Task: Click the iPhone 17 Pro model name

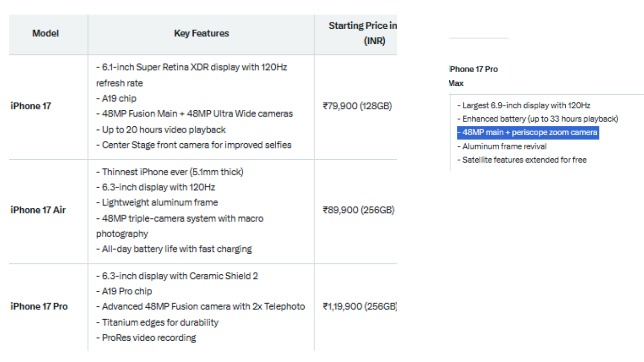Action: coord(39,306)
